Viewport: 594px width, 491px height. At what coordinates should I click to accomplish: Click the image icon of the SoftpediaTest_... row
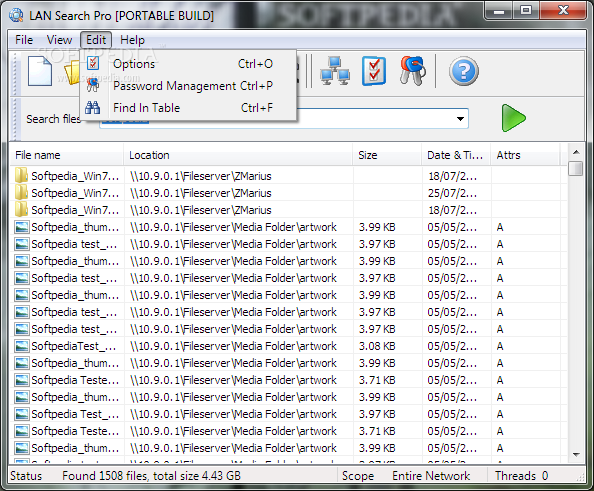22,346
